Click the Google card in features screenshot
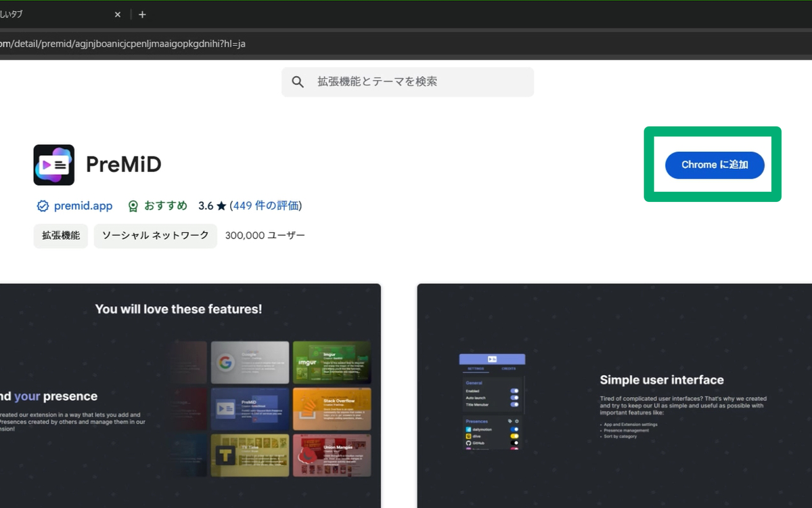The height and width of the screenshot is (508, 812). 250,362
